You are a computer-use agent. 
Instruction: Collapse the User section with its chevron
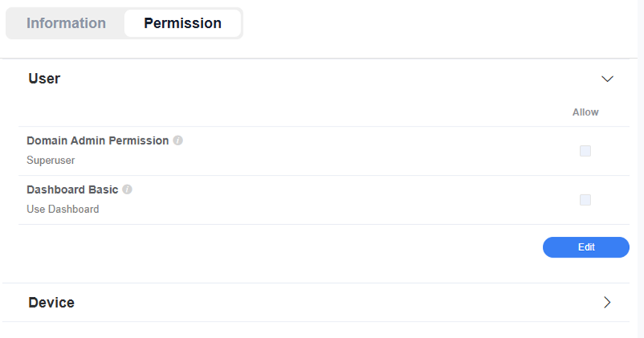(607, 79)
